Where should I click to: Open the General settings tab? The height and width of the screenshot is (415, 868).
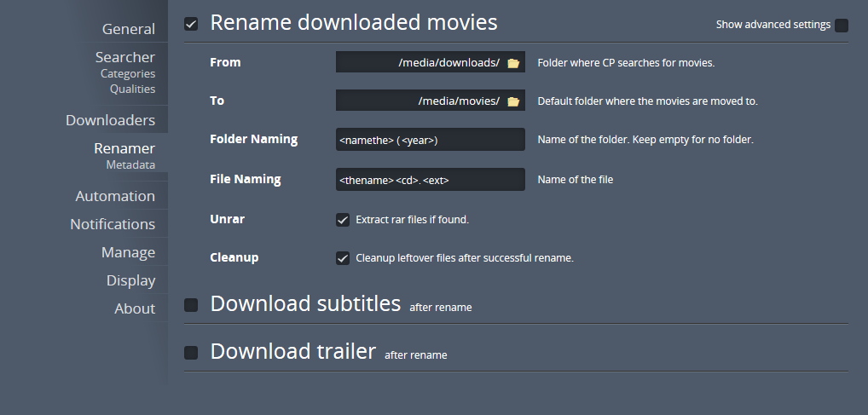(129, 29)
